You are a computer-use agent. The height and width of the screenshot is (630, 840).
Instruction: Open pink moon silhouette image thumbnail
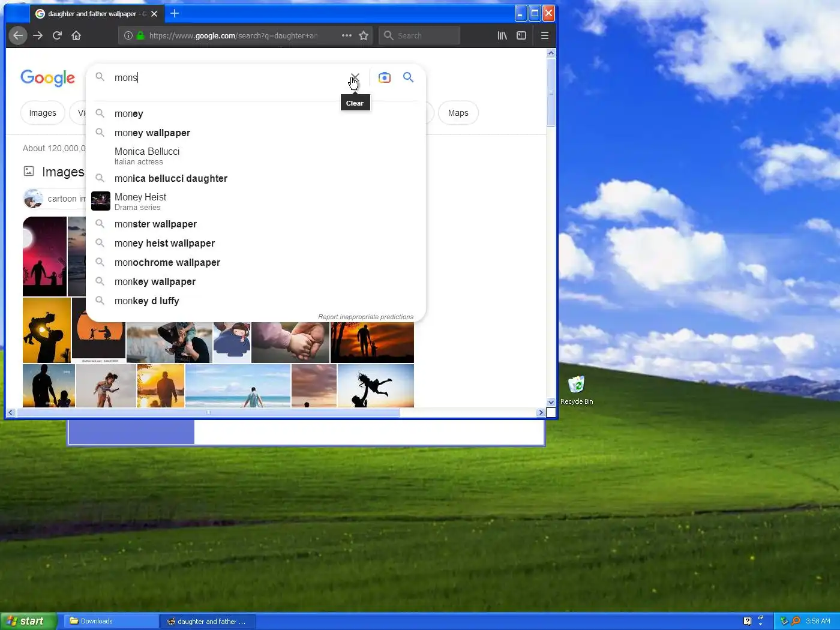pyautogui.click(x=44, y=256)
